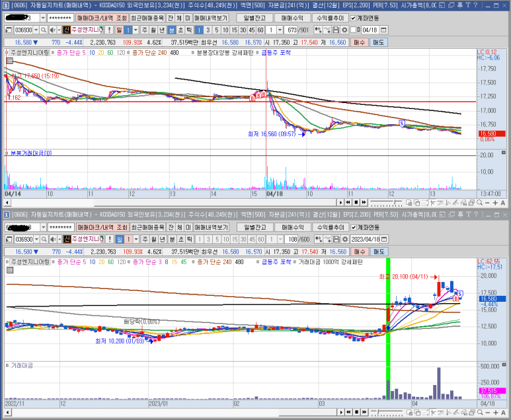Select magnifier zoom tool on bottom chart toolbar

[x=480, y=413]
